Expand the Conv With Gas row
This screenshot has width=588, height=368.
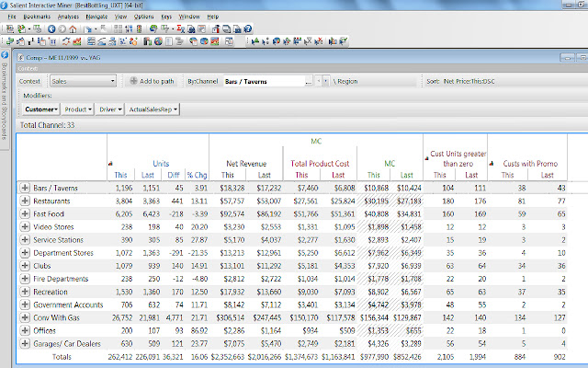(25, 317)
